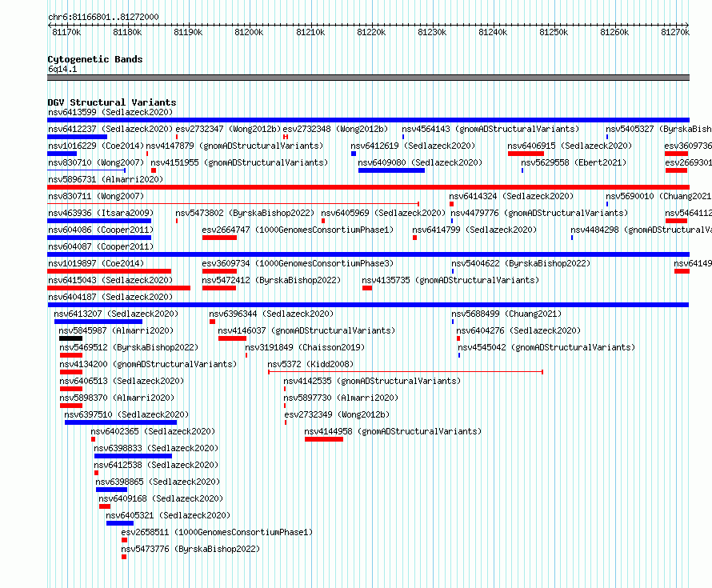Select nsv1016229 (Coe2014) variant label
This screenshot has width=712, height=588.
96,146
